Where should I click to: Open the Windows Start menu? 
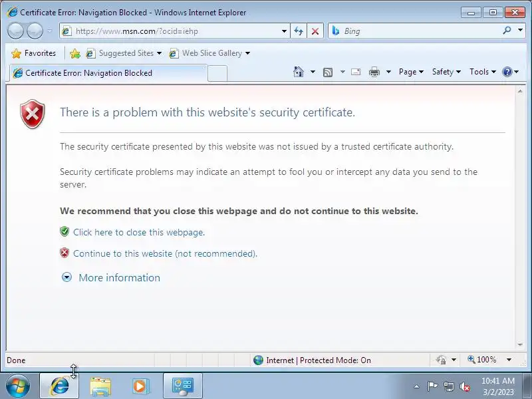(18, 386)
